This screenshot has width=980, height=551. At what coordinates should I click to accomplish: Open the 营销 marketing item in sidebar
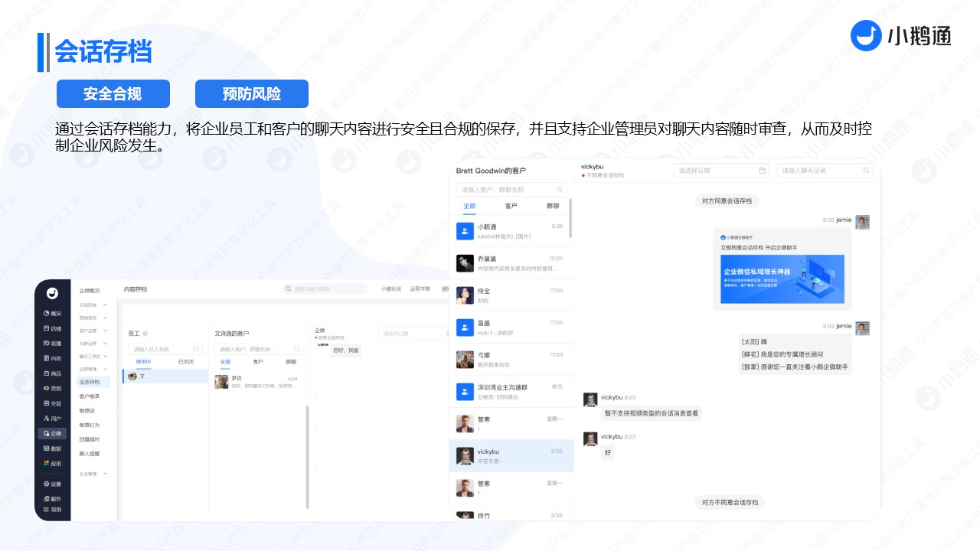click(53, 388)
